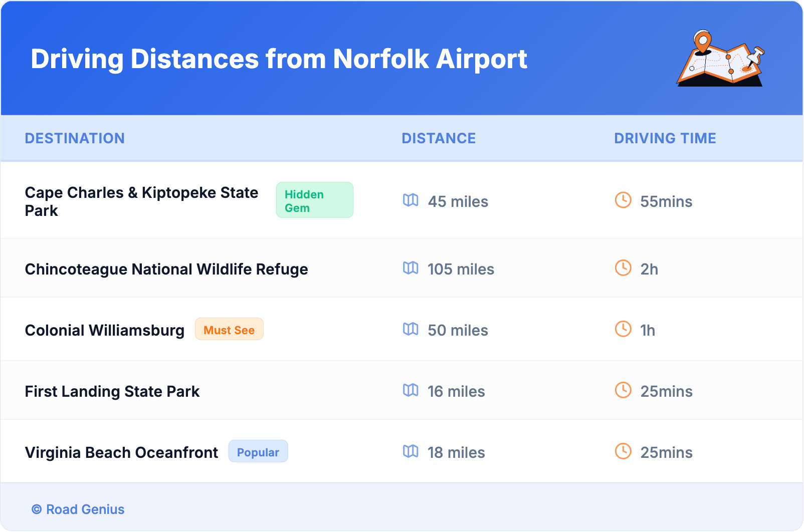Click the map icon beside 45 miles
The width and height of the screenshot is (804, 532).
pos(411,200)
